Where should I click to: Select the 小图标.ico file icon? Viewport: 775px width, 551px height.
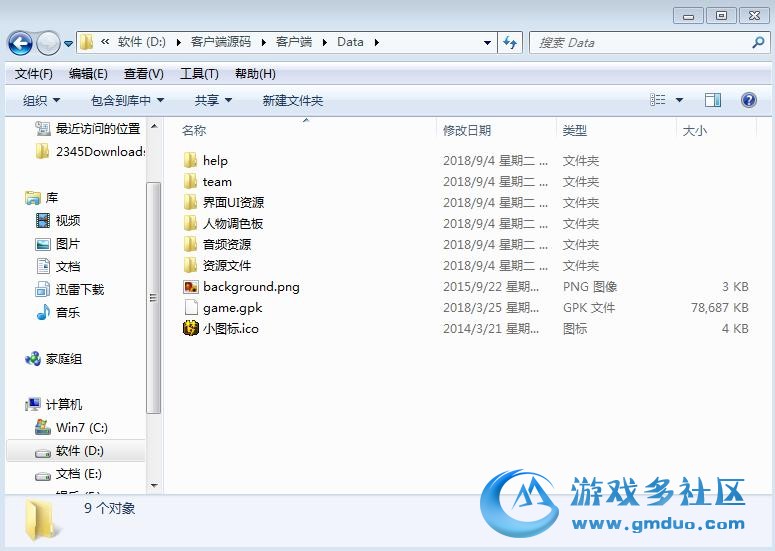click(x=191, y=328)
